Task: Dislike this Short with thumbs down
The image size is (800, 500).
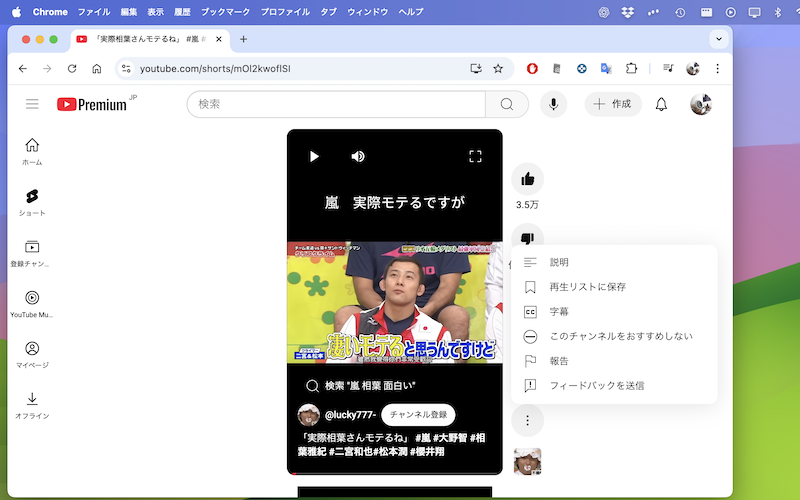Action: (528, 236)
